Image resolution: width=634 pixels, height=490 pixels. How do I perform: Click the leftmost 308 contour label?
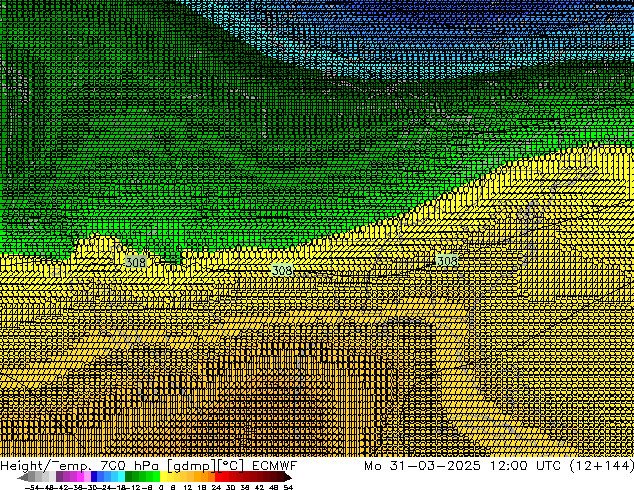(x=135, y=262)
